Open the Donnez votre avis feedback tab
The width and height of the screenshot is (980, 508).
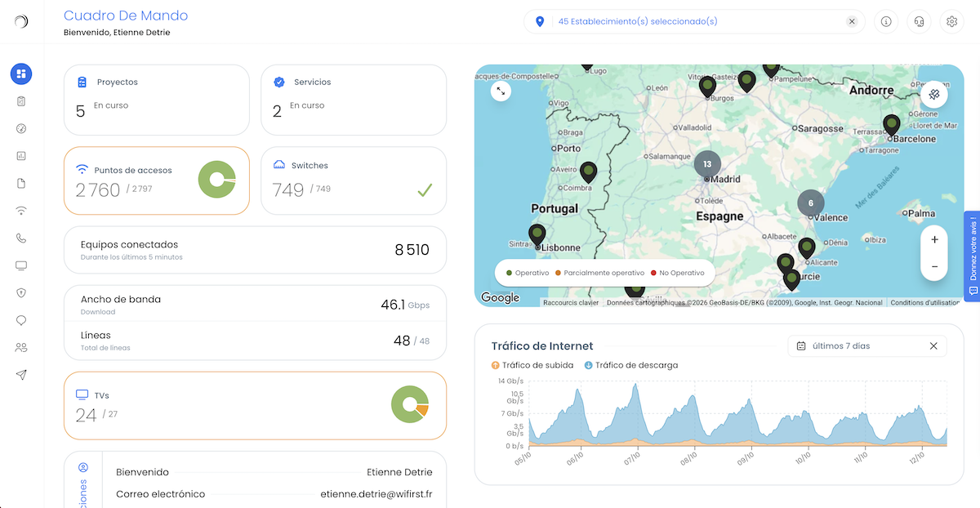973,256
